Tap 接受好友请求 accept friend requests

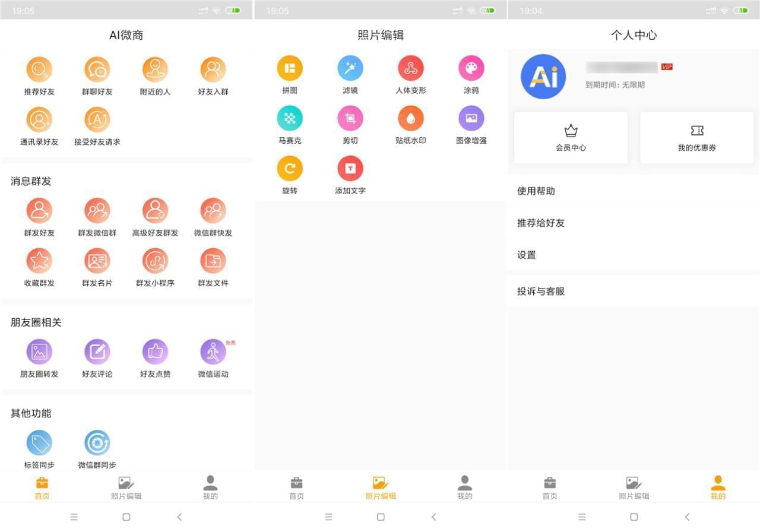click(97, 119)
